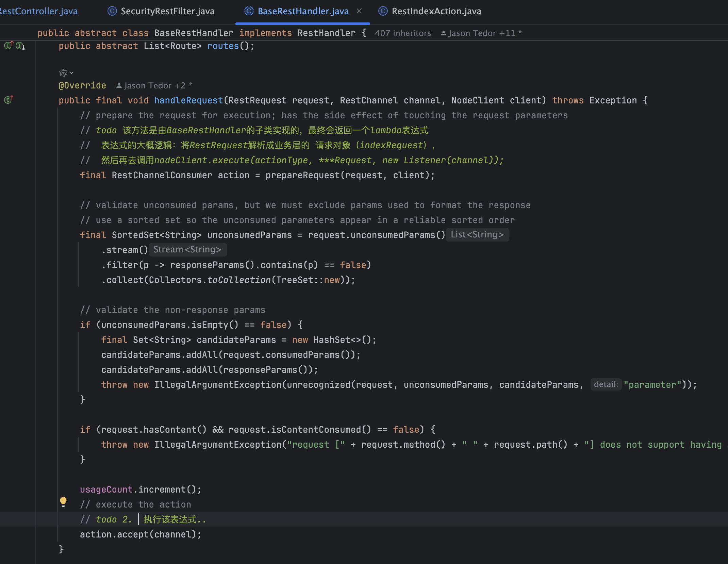This screenshot has height=564, width=728.
Task: Click the class icon on SecurityRestFilter.java tab
Action: (x=112, y=11)
